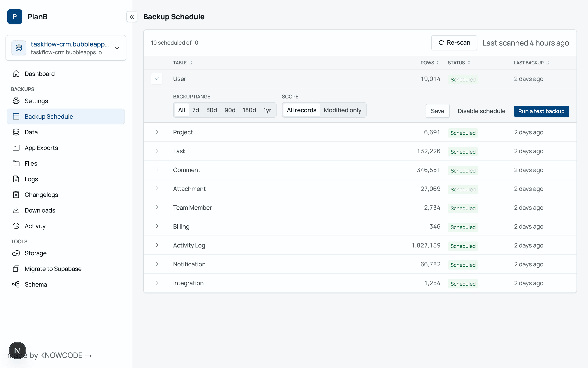Viewport: 588px width, 368px height.
Task: Select the 7d backup range
Action: click(x=196, y=110)
